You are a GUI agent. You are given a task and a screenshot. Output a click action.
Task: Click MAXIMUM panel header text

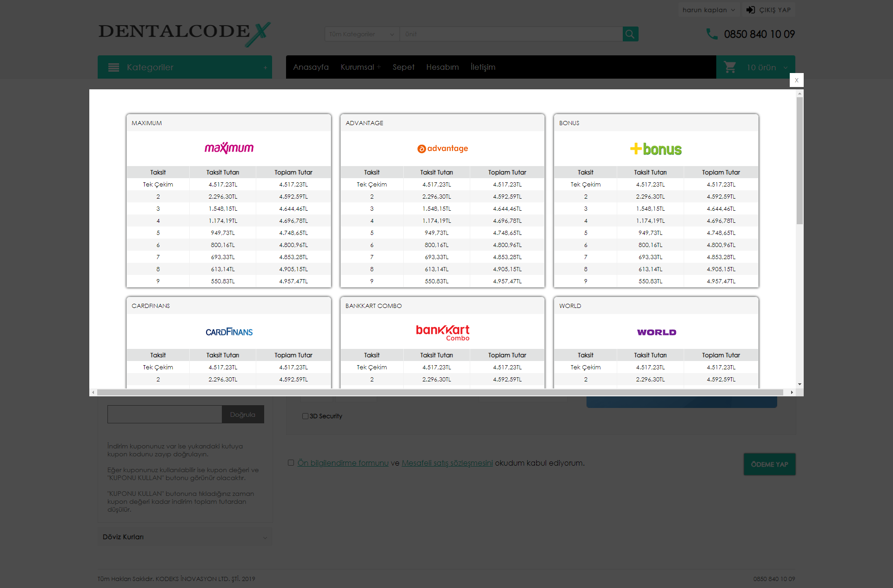147,123
